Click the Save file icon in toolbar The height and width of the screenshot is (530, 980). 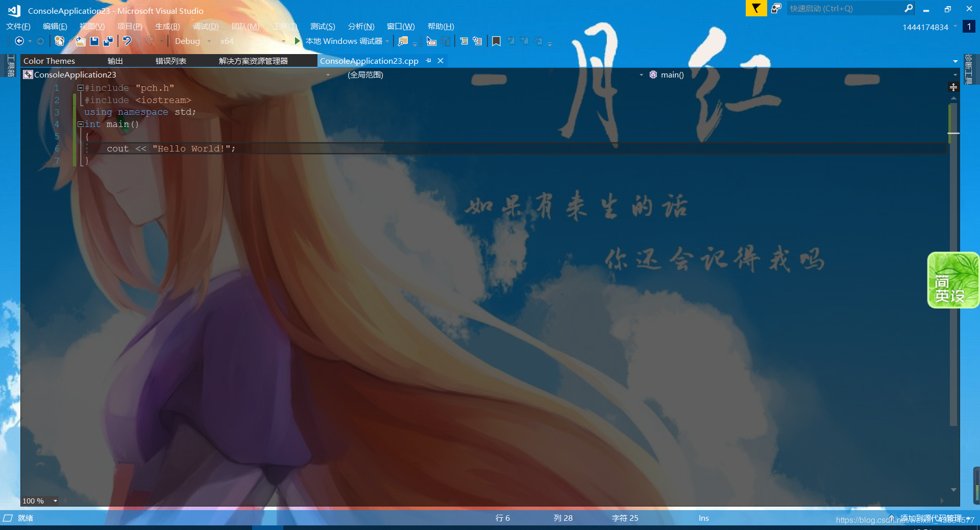[94, 41]
